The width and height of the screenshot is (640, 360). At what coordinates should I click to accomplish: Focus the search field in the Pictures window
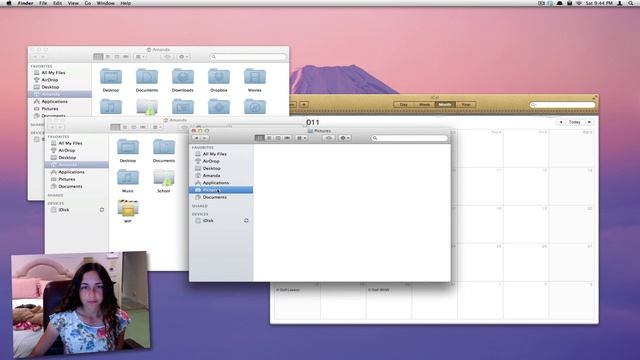point(409,138)
